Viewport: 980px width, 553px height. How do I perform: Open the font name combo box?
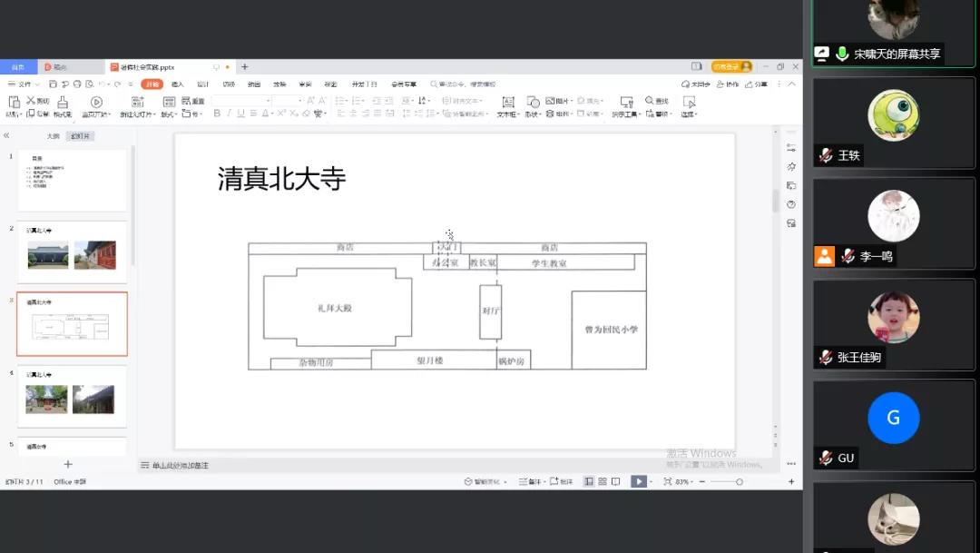click(x=241, y=100)
